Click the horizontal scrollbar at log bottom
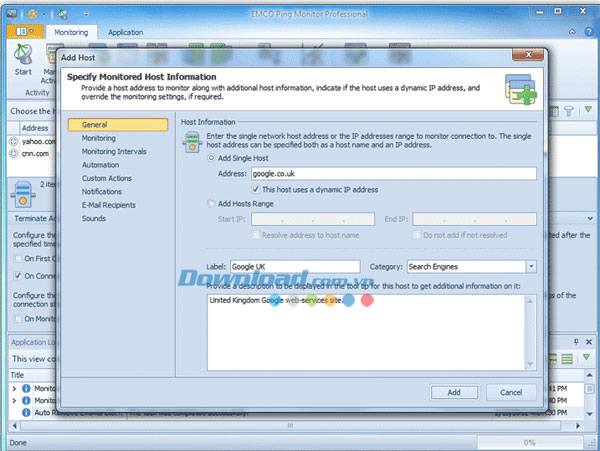 point(290,425)
